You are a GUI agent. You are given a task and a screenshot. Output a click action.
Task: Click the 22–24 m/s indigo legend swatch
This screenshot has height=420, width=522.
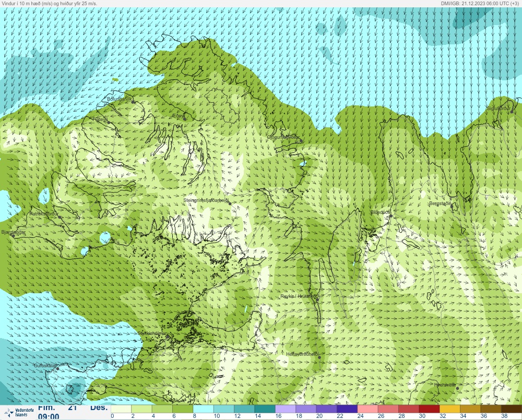pyautogui.click(x=347, y=409)
